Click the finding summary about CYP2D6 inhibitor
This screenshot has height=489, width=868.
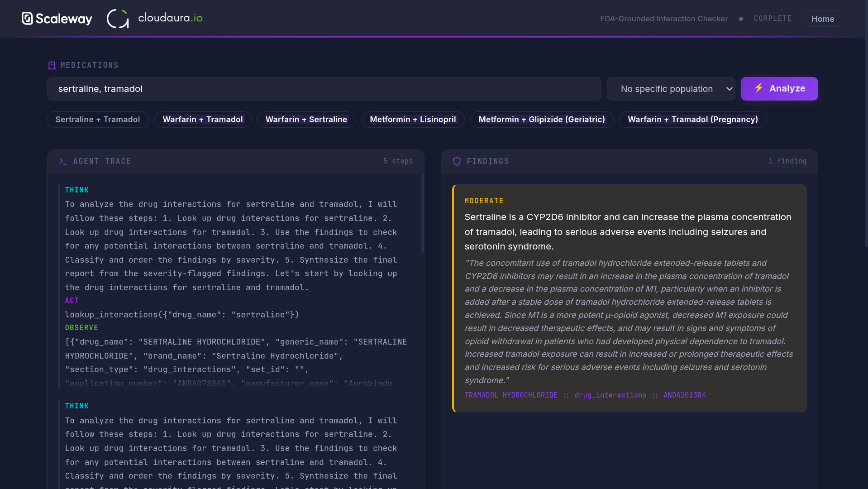point(628,232)
